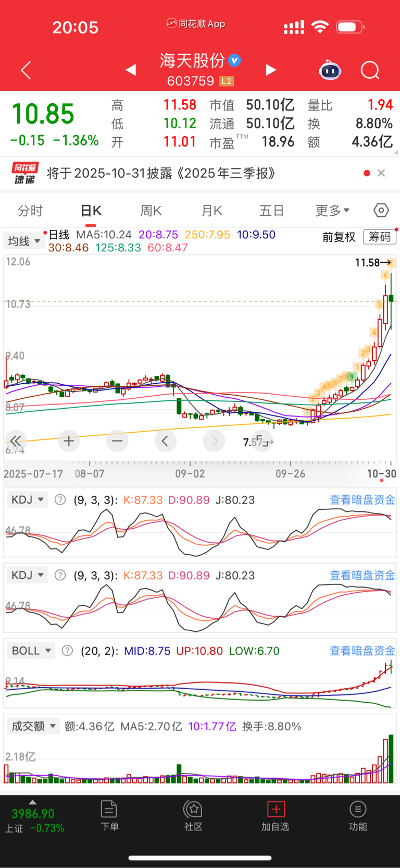Switch to the next stock triangle

[271, 70]
